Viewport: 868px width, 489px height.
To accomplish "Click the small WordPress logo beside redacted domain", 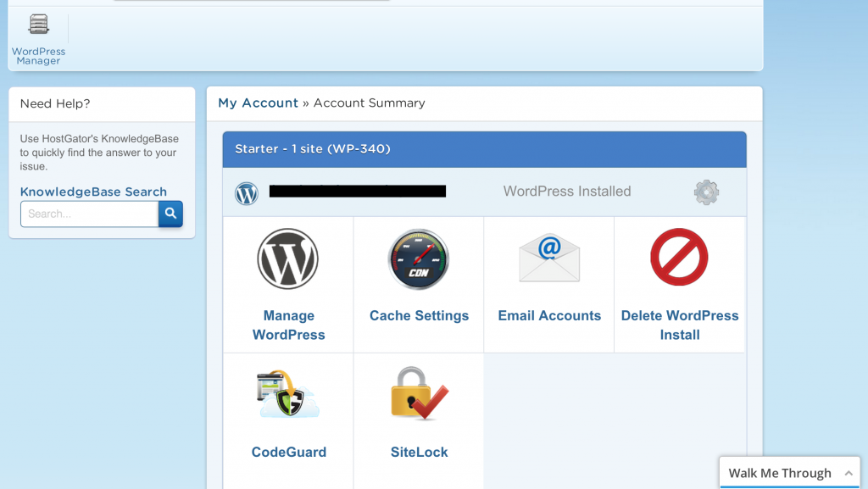I will click(x=247, y=193).
